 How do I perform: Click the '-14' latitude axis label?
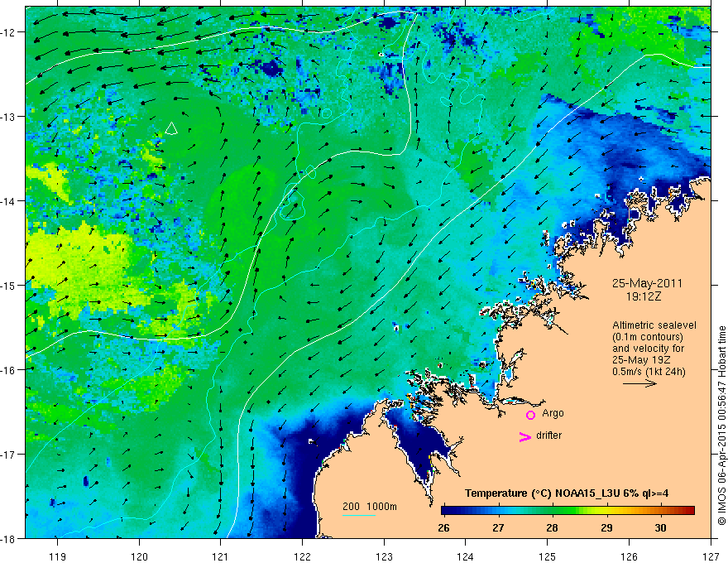point(9,201)
